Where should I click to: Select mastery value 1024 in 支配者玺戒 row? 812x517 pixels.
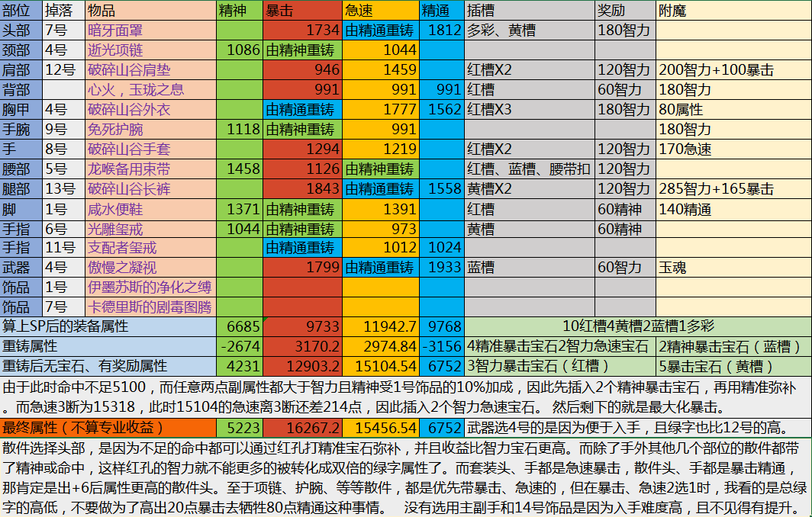442,248
